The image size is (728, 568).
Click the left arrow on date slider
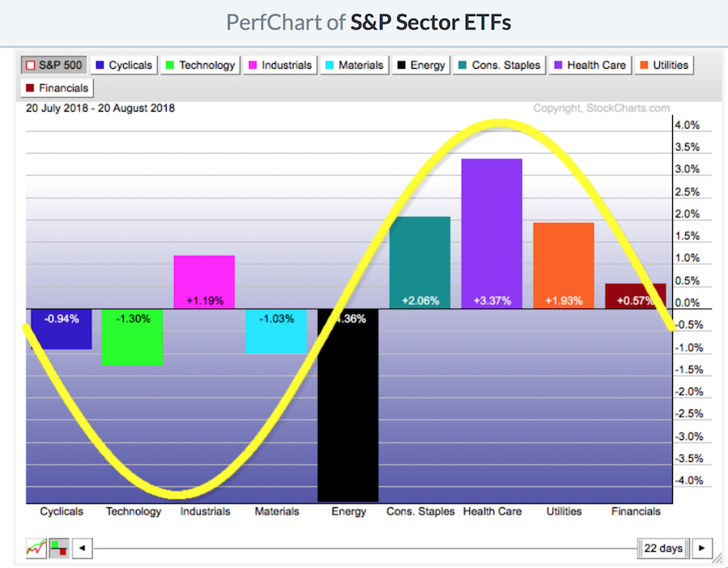tap(81, 549)
